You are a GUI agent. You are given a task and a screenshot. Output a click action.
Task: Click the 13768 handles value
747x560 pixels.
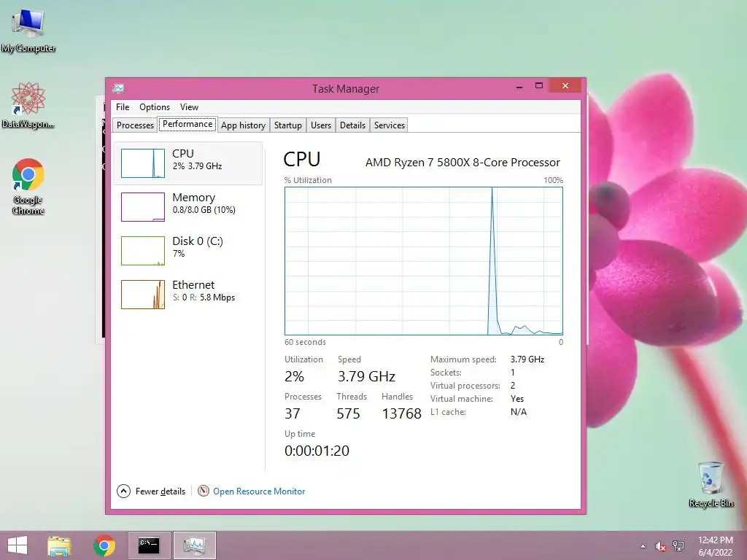(x=402, y=413)
